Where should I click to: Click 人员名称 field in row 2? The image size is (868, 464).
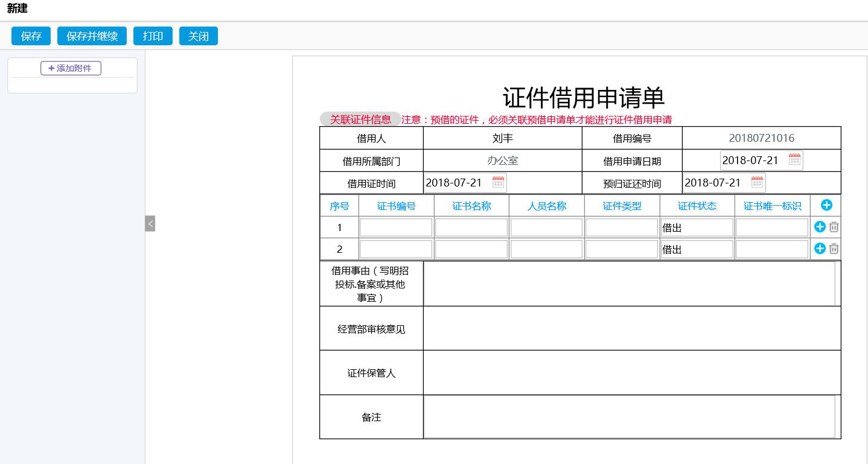point(546,249)
